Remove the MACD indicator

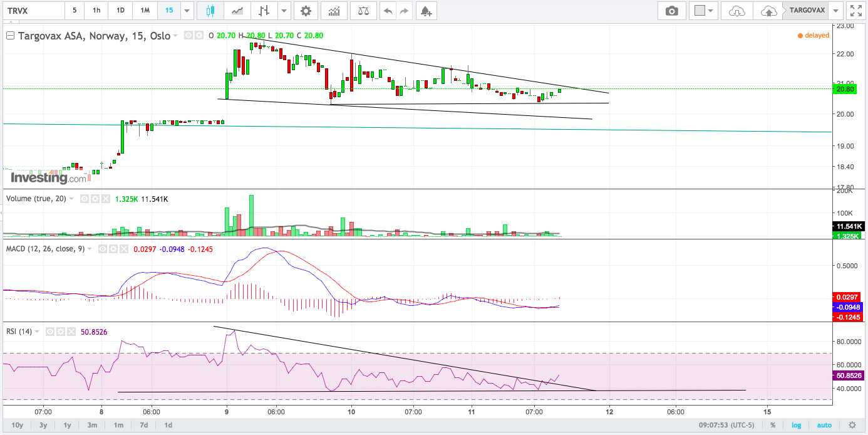coord(123,249)
